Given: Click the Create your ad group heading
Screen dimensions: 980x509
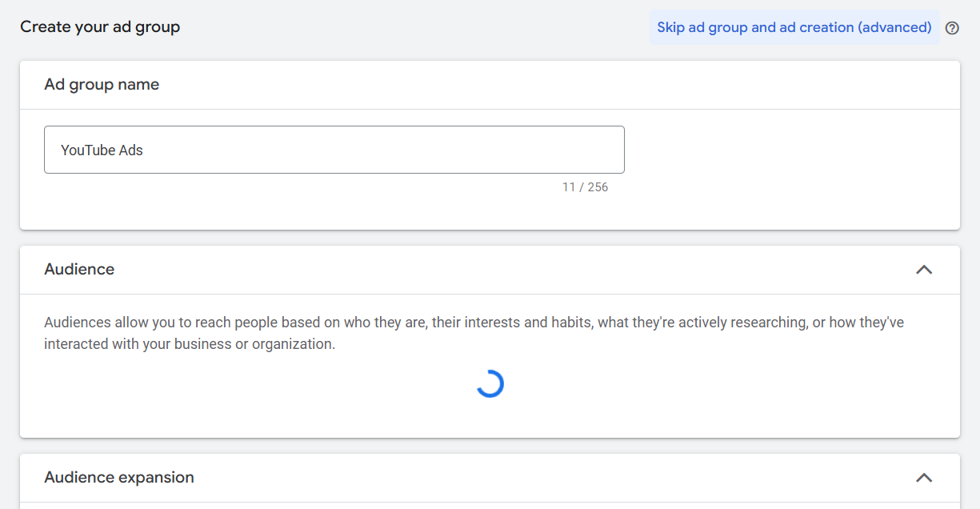Looking at the screenshot, I should click(x=100, y=27).
